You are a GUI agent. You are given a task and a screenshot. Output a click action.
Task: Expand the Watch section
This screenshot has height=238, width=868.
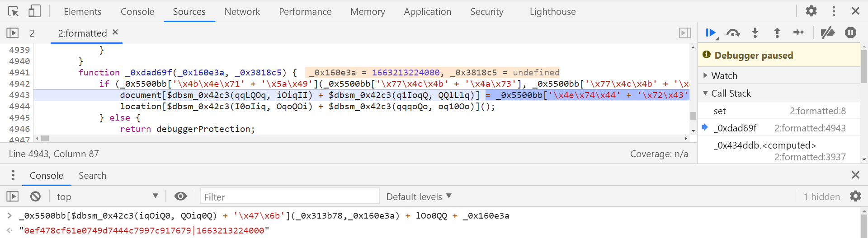pos(779,75)
